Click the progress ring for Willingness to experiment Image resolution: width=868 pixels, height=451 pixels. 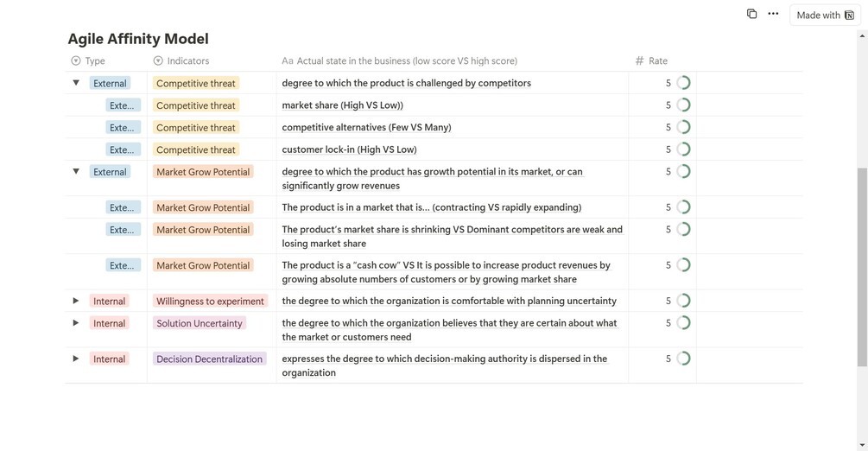[683, 301]
